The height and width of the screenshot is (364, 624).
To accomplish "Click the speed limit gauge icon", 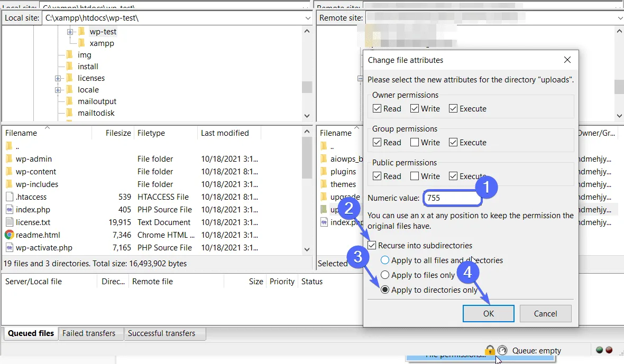I will (x=502, y=350).
